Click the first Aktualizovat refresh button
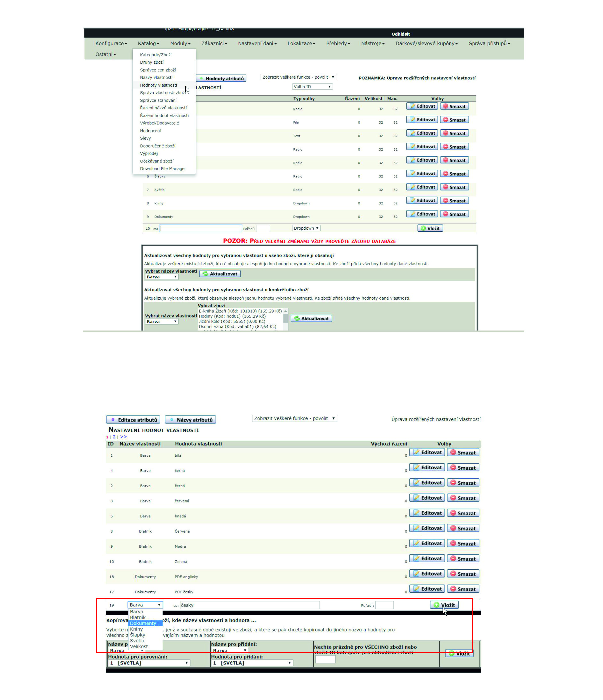Image resolution: width=603 pixels, height=700 pixels. 220,274
